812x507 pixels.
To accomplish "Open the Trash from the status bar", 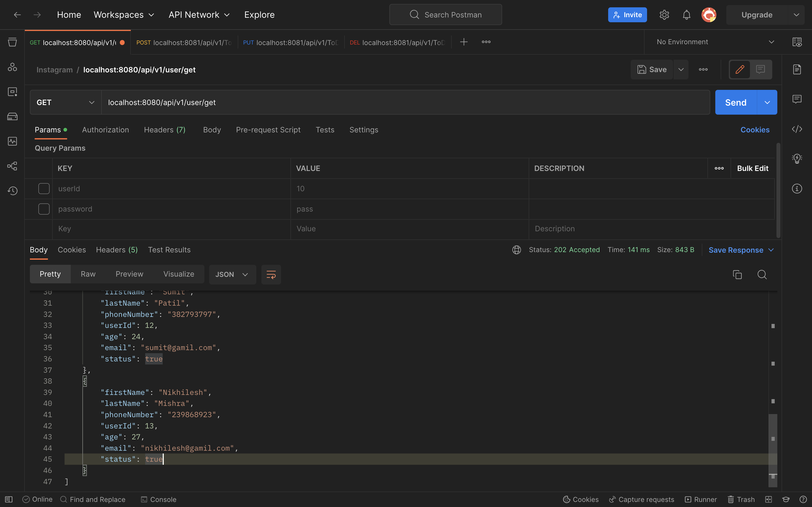I will tap(741, 499).
